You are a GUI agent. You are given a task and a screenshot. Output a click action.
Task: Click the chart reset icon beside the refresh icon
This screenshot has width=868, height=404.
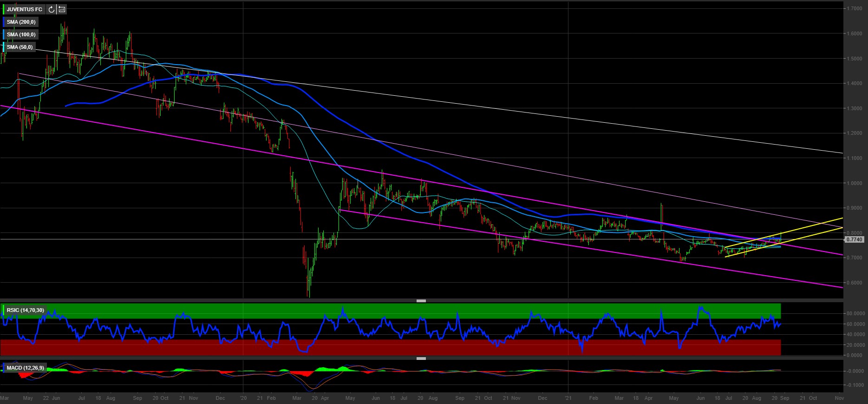pyautogui.click(x=62, y=9)
